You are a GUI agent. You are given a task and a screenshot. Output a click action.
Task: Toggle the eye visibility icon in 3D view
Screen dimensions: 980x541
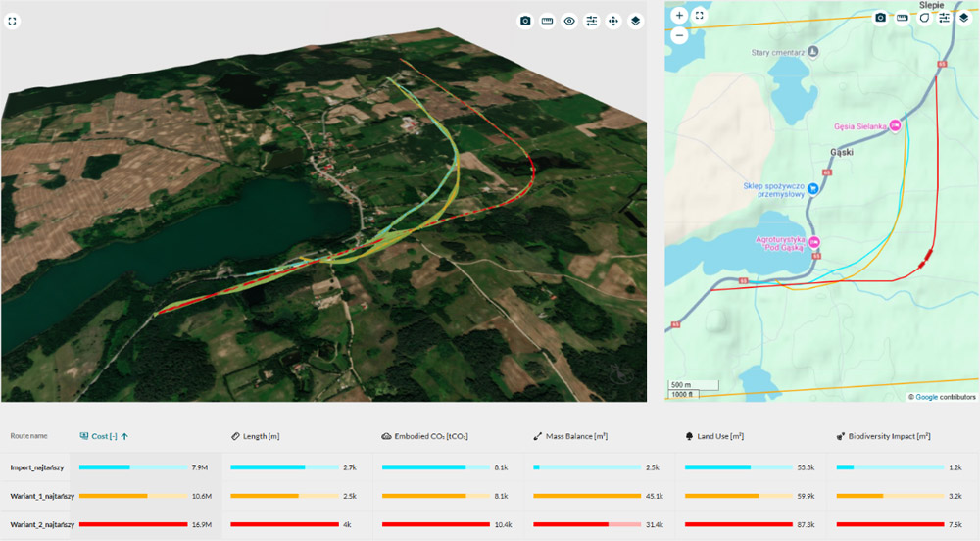point(569,22)
